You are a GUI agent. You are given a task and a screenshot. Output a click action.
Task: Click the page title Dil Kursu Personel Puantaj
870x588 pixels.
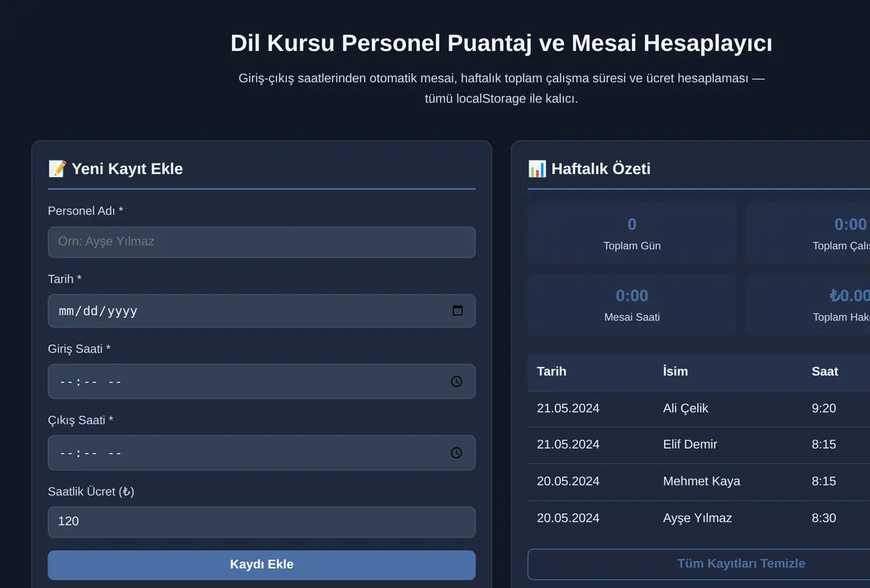501,44
